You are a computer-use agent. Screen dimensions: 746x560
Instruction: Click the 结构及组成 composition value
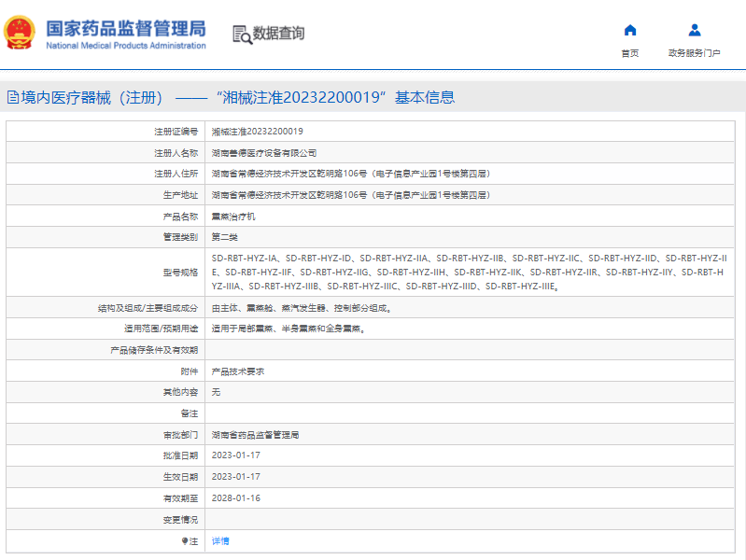(x=302, y=308)
